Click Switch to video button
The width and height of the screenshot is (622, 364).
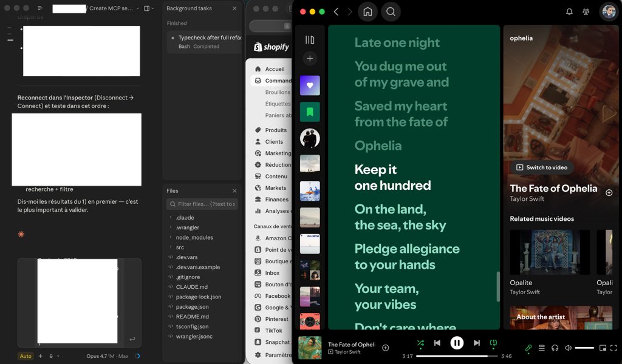click(542, 167)
